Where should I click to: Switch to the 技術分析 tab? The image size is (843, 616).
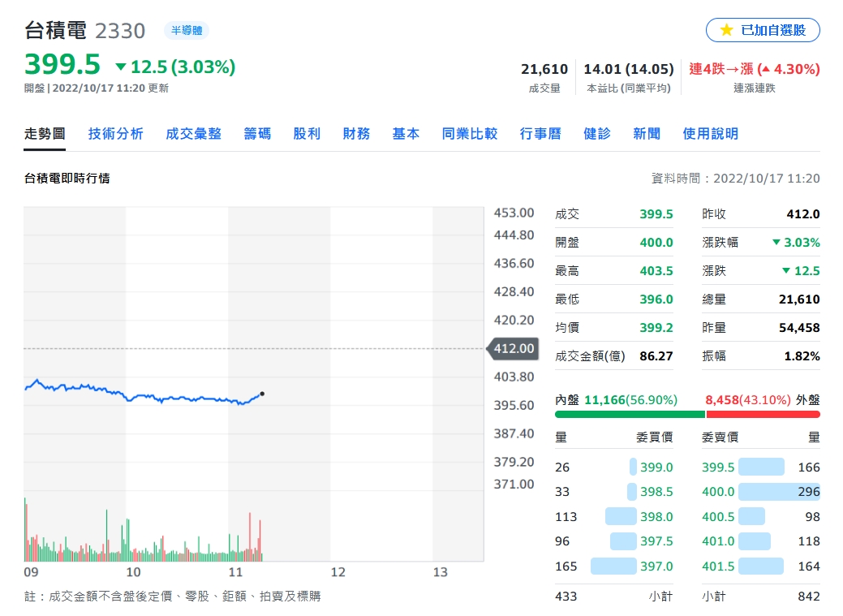[x=115, y=133]
